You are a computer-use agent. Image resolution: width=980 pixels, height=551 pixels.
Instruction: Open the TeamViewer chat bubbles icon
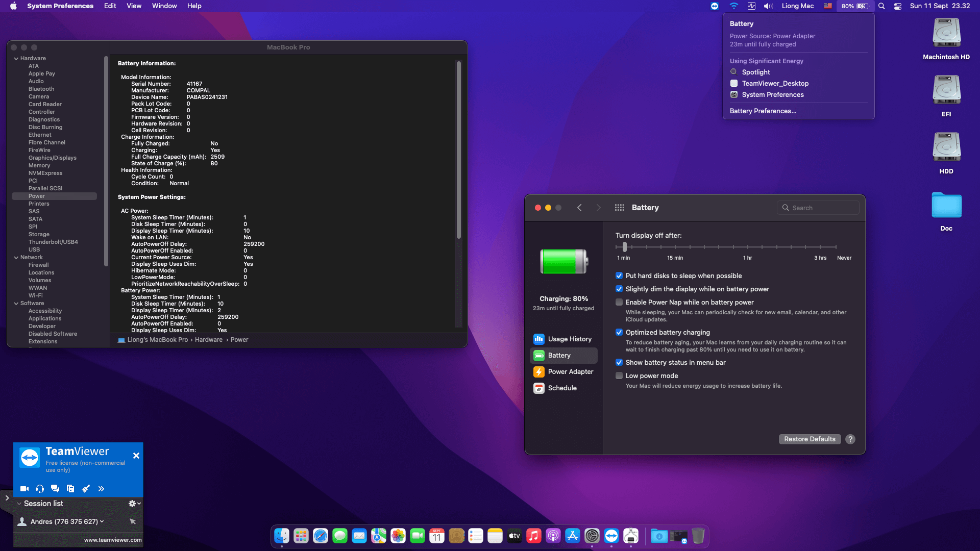pos(55,489)
